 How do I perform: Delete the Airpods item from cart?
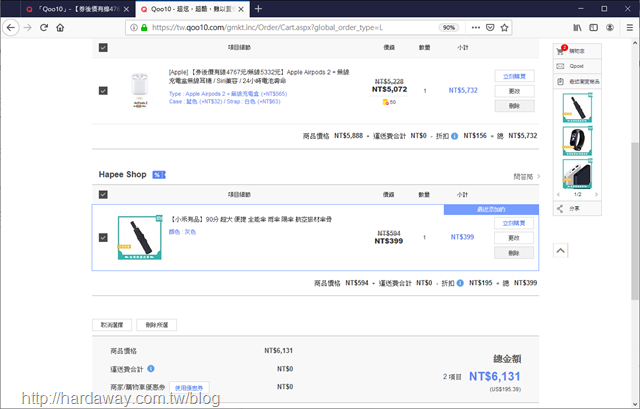pos(514,106)
